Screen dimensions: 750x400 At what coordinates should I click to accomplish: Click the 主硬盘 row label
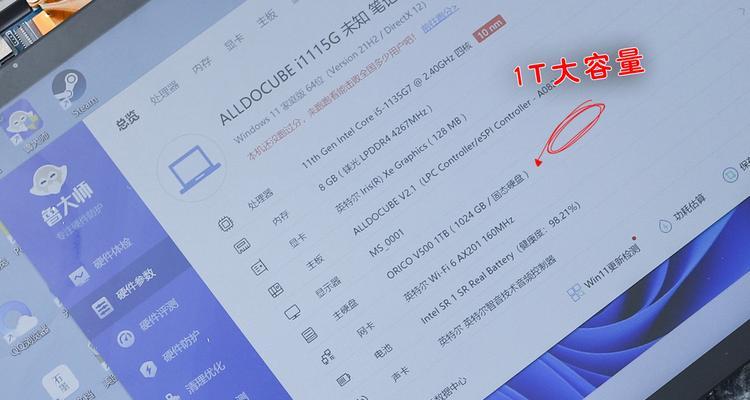(344, 310)
